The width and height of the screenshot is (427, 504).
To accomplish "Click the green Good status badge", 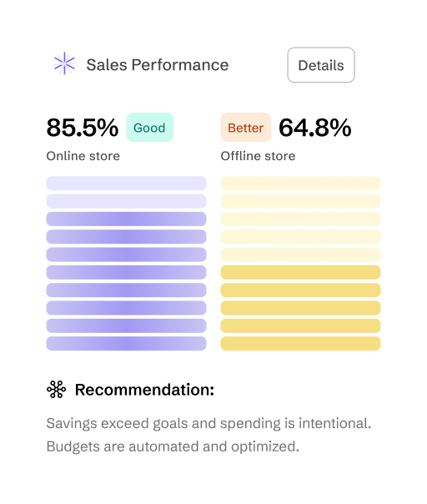I will point(150,128).
